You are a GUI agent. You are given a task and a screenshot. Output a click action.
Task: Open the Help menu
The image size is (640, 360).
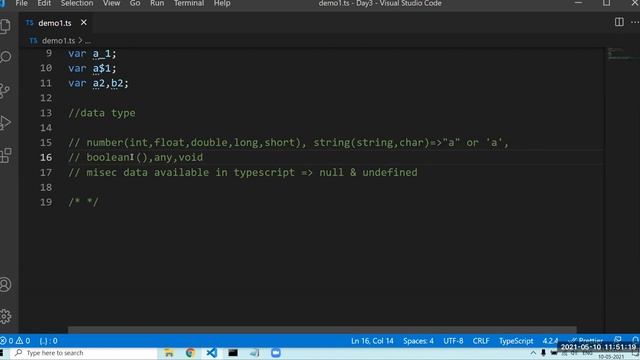click(222, 3)
